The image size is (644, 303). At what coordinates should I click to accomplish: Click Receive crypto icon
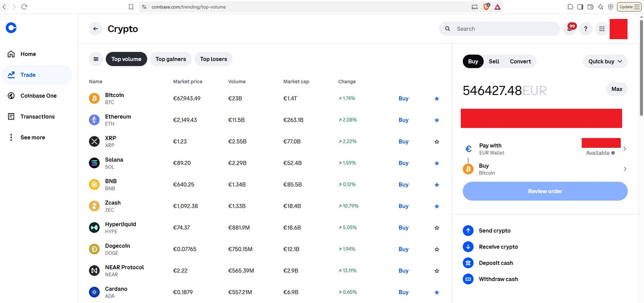[x=468, y=247]
